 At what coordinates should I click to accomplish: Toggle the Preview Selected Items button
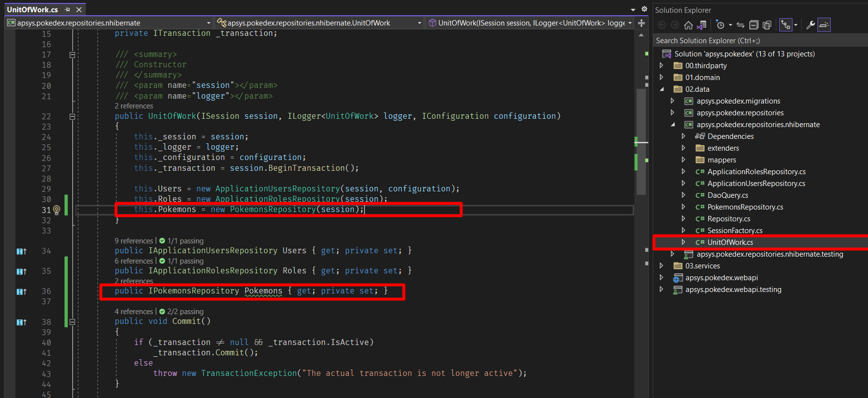point(824,25)
